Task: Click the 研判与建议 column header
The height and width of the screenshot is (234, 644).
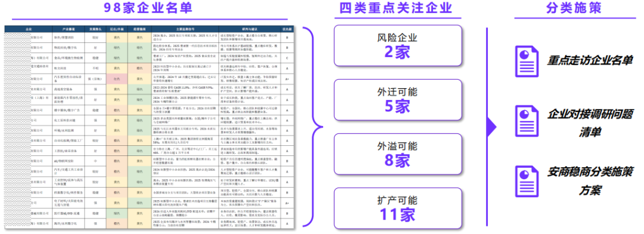Action: pos(250,29)
